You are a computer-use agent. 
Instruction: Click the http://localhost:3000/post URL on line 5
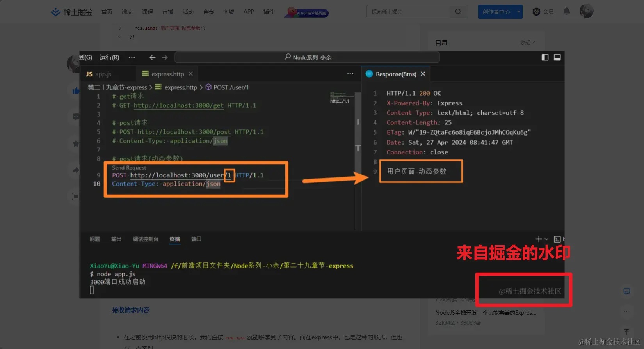(184, 132)
